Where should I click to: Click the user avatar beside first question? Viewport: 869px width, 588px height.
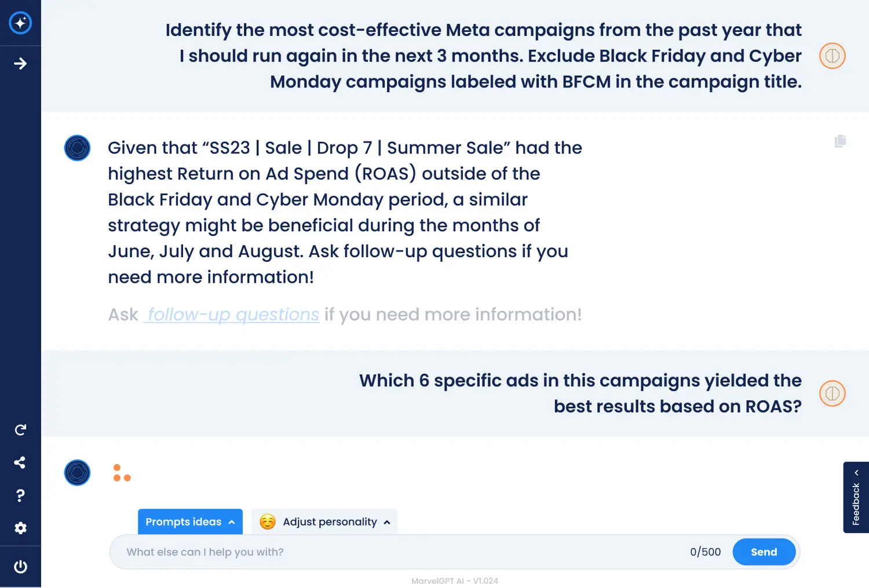coord(832,56)
